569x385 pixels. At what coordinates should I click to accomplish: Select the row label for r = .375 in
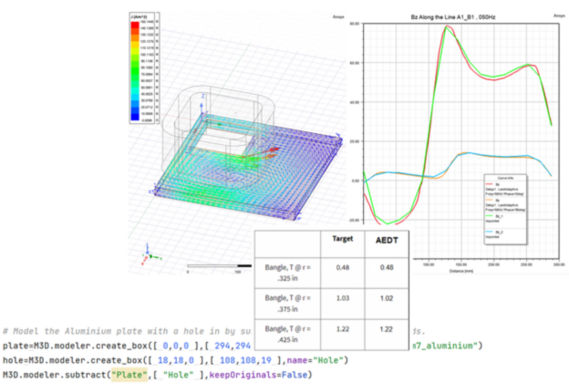287,303
